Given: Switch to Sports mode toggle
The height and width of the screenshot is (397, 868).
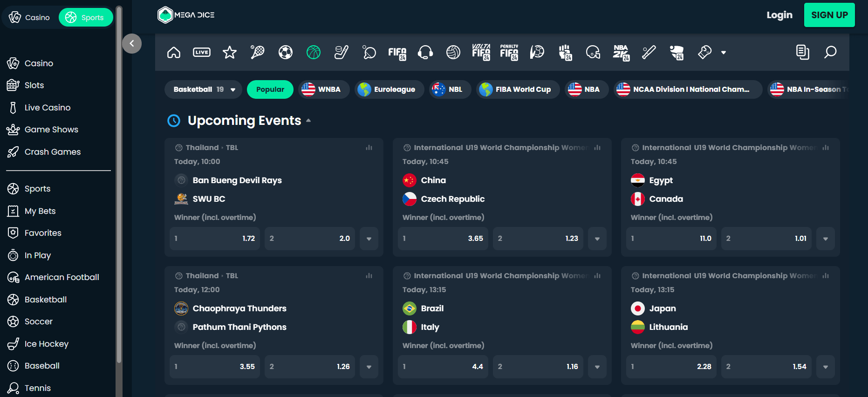Looking at the screenshot, I should click(86, 17).
